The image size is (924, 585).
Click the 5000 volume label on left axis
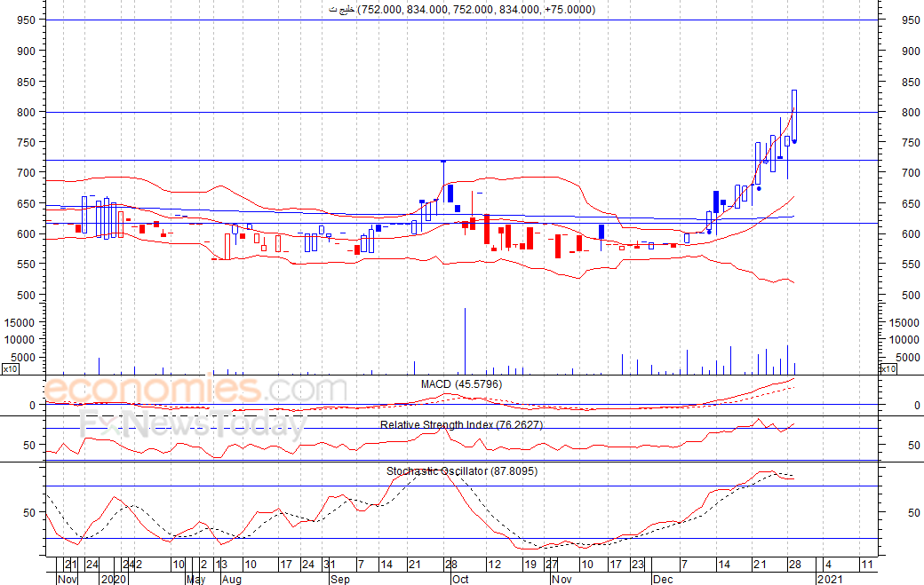pos(24,357)
